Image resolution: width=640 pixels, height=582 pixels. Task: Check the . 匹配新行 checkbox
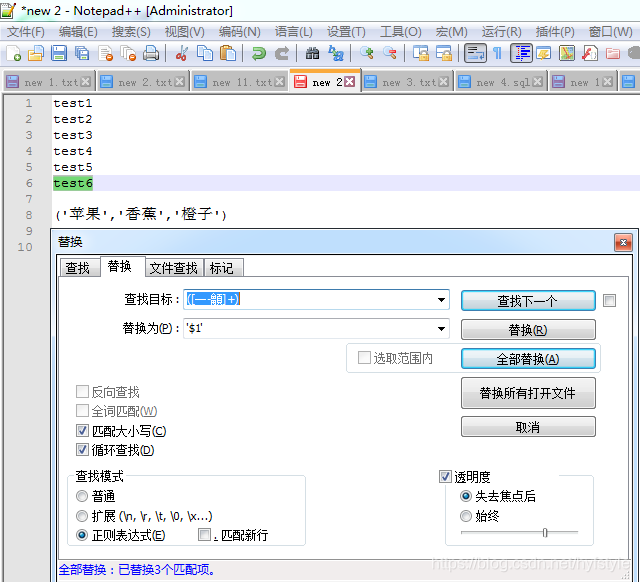204,534
